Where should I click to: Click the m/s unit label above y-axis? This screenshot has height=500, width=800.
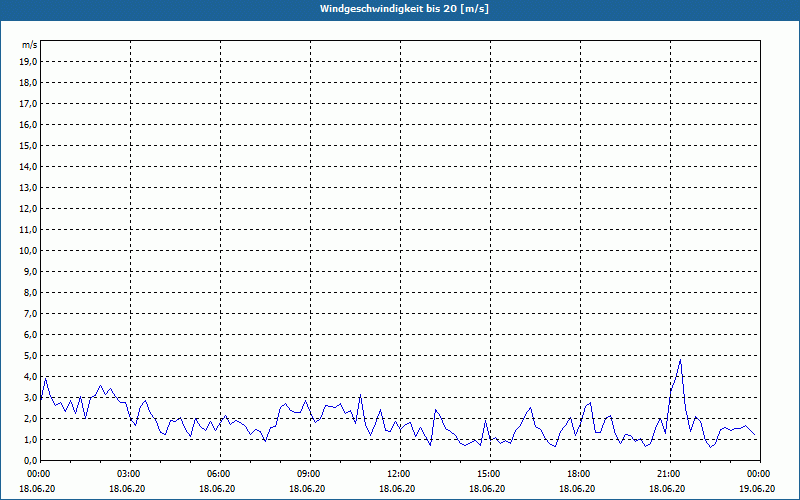coord(30,46)
